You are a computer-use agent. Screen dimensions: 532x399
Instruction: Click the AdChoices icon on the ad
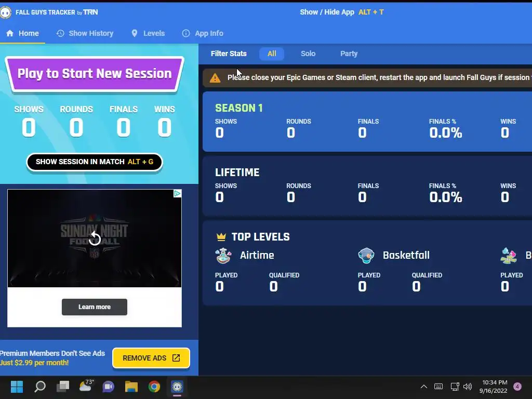[177, 193]
